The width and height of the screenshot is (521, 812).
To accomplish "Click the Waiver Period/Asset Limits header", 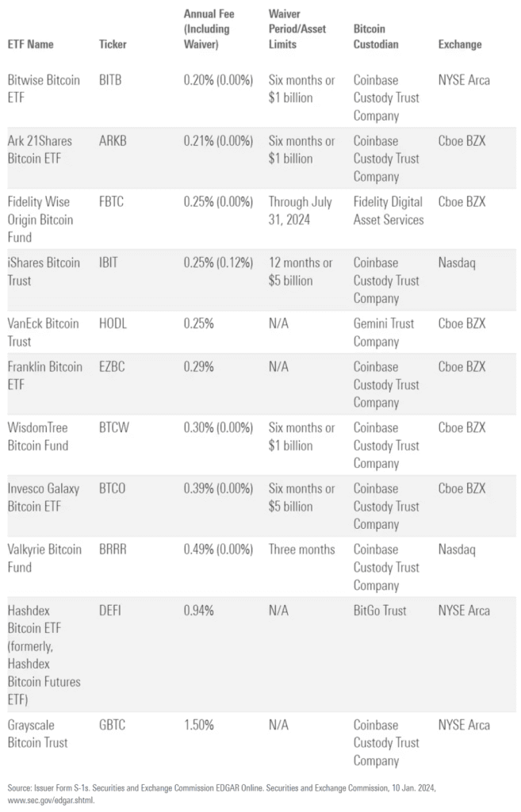I will [x=297, y=29].
